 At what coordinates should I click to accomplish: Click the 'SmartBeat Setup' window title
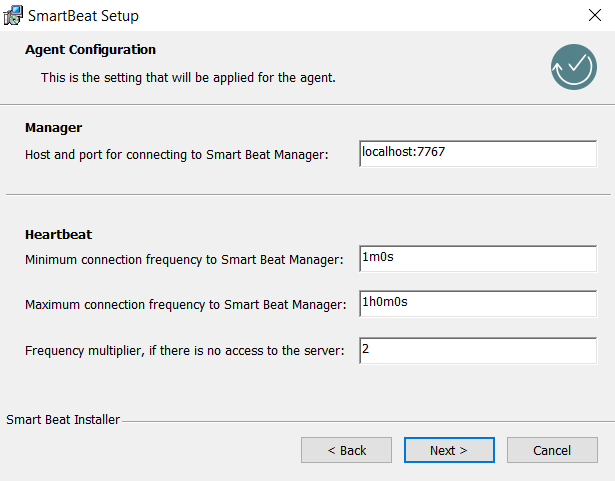pyautogui.click(x=83, y=16)
